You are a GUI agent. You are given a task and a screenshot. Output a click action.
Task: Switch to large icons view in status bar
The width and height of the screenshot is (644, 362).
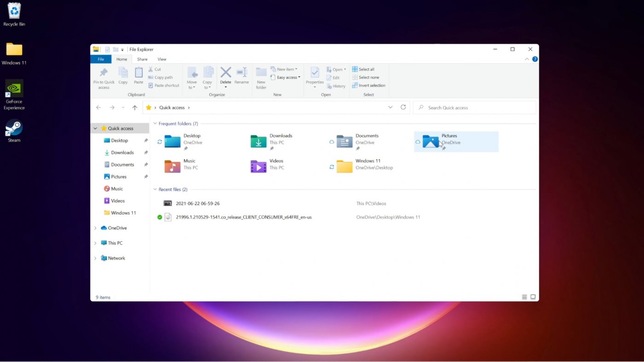click(533, 297)
